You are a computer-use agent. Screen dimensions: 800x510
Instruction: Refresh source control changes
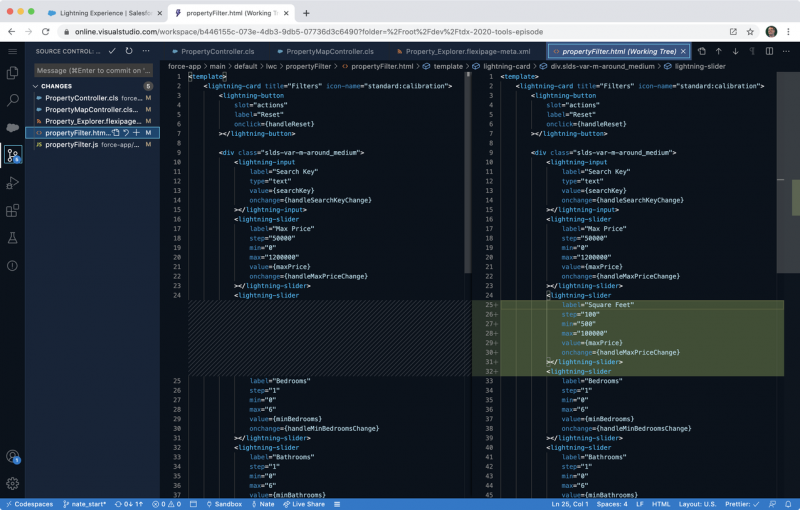click(129, 51)
